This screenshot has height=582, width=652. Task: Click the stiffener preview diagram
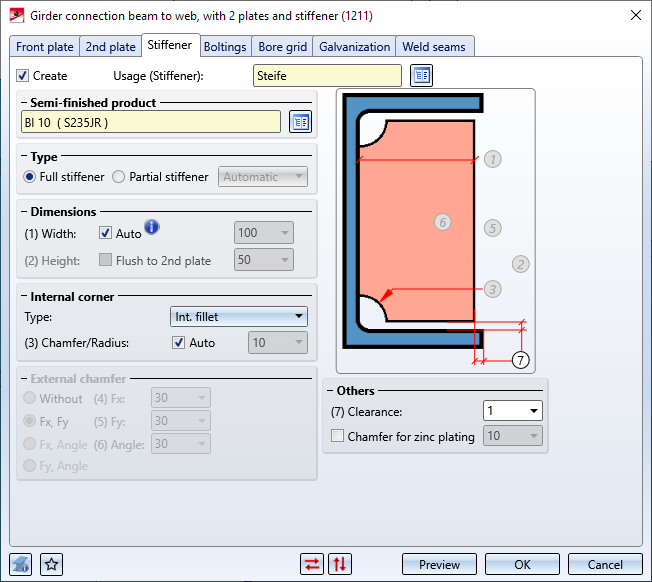pyautogui.click(x=435, y=231)
